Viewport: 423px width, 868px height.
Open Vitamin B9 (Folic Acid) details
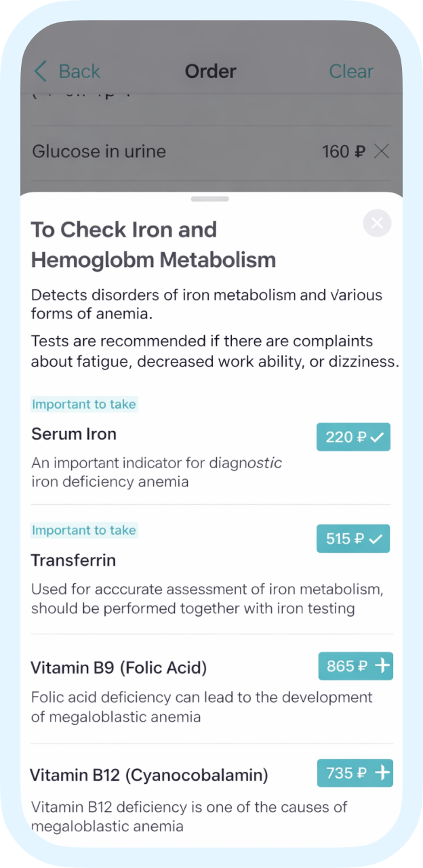(x=119, y=667)
